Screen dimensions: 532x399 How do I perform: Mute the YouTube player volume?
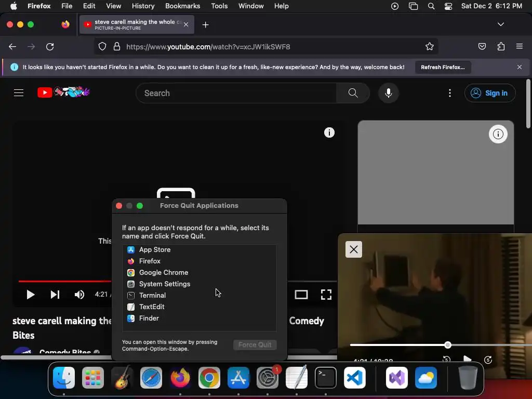coord(79,295)
